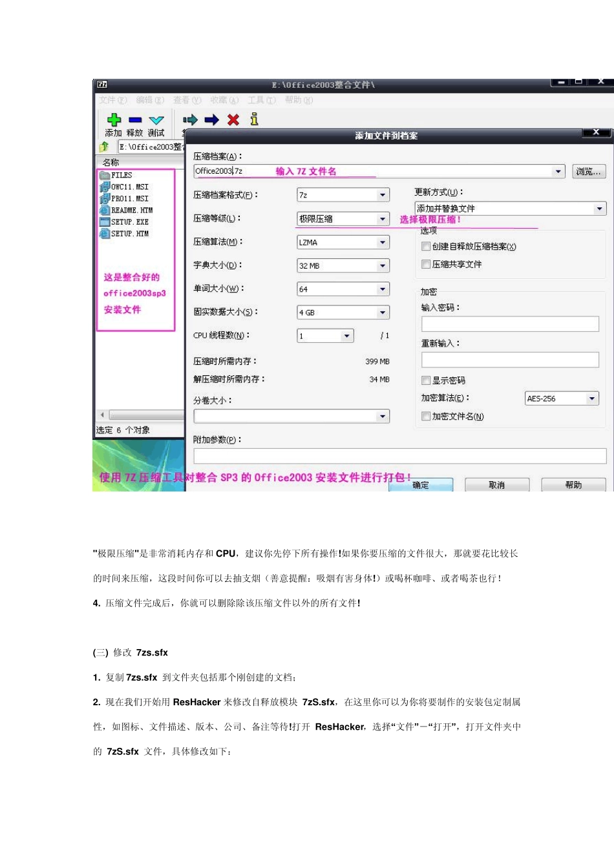
Task: Click the 7z logo in the title bar
Action: 102,85
